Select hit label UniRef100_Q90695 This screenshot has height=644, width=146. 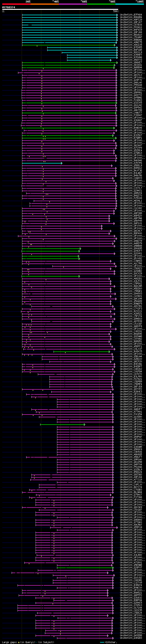tap(131, 248)
